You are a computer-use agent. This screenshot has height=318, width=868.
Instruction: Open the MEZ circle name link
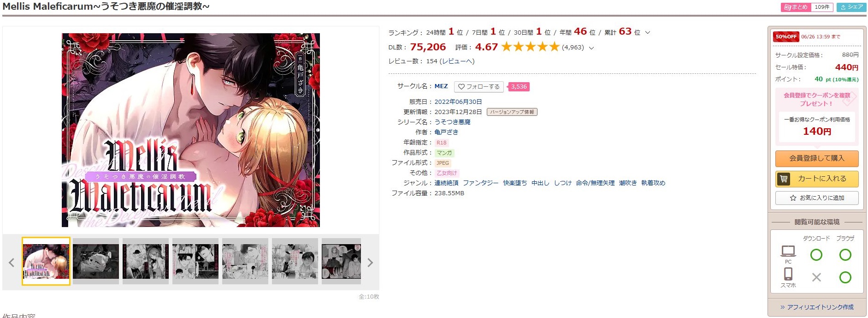441,86
